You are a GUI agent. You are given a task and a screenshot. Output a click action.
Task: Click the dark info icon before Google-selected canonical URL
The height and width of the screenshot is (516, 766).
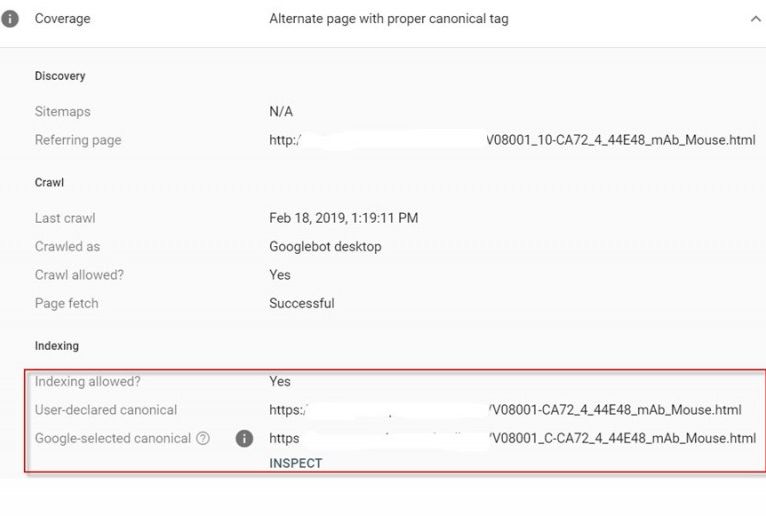[244, 438]
